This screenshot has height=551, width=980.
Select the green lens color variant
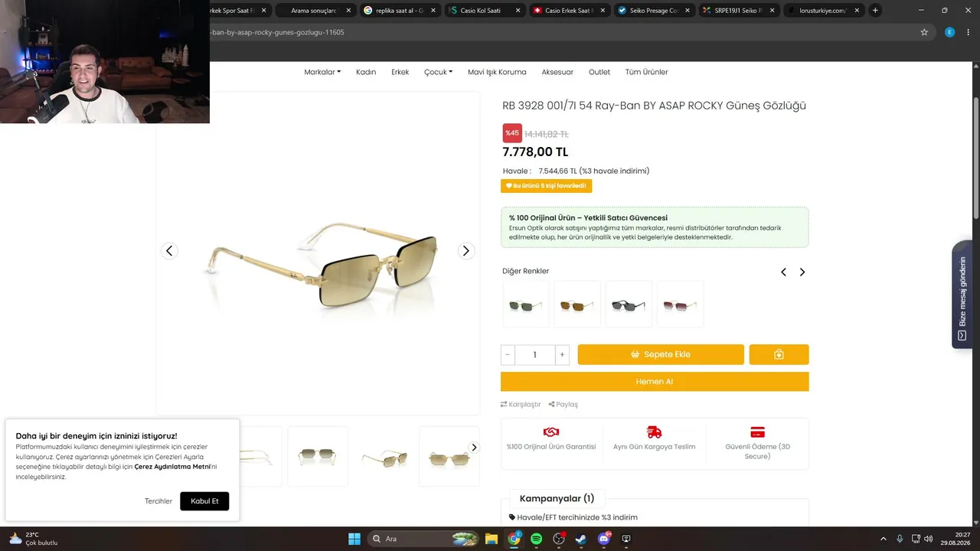click(525, 305)
